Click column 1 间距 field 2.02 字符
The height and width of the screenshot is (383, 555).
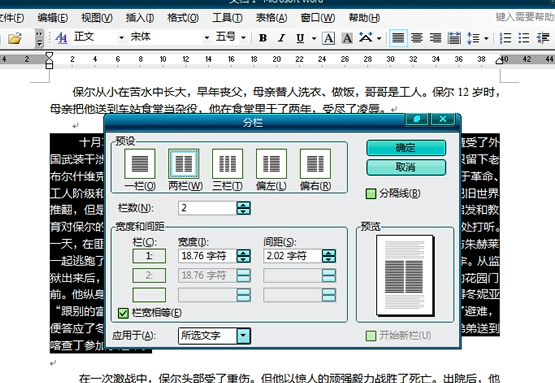(293, 256)
